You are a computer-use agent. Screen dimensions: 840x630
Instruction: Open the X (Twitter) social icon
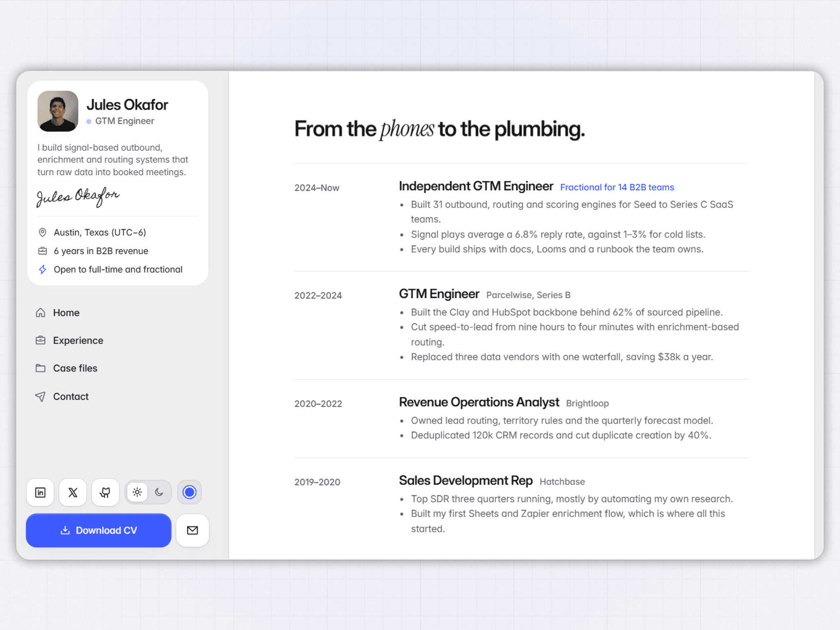73,492
